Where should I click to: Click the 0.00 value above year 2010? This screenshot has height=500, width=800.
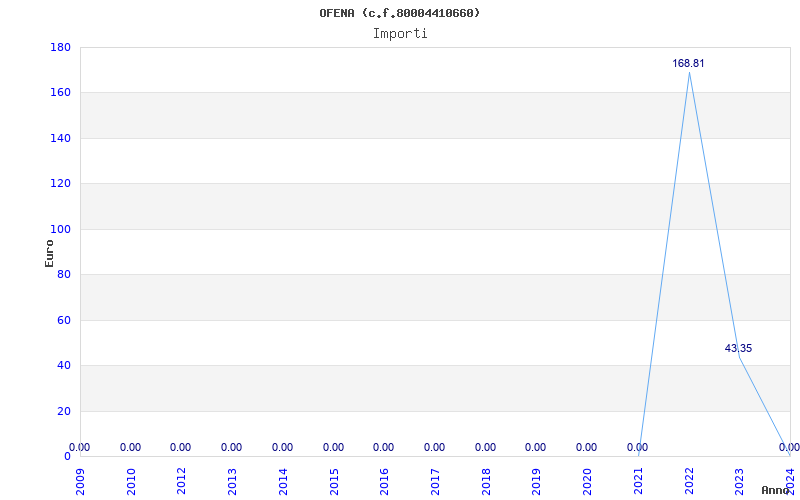pyautogui.click(x=130, y=447)
